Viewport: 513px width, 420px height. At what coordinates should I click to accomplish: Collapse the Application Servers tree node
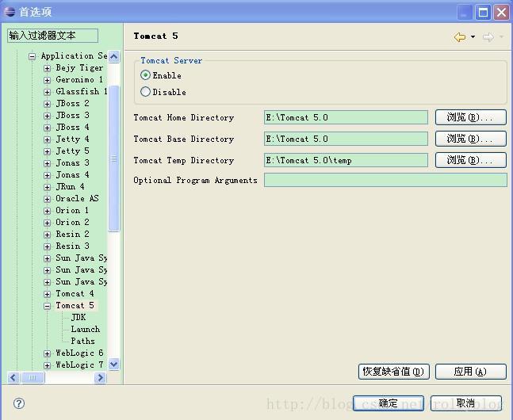coord(32,56)
